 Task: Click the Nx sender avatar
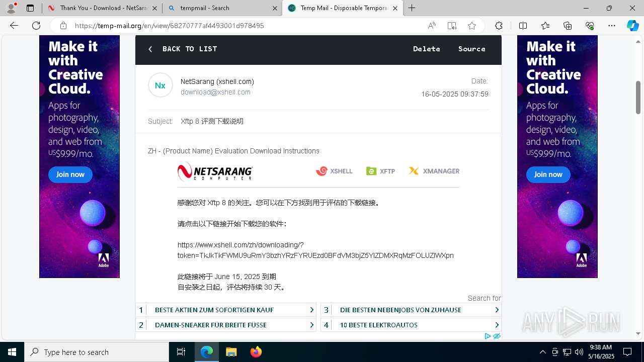pos(160,85)
